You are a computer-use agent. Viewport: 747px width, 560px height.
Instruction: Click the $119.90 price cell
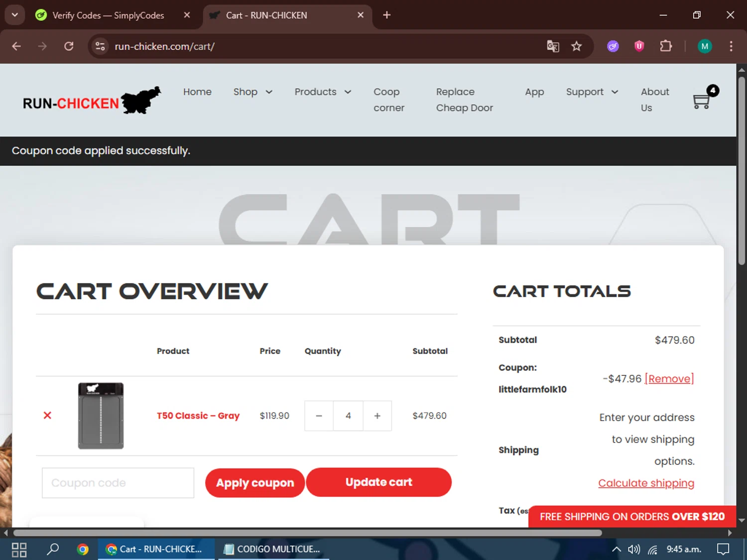coord(274,416)
